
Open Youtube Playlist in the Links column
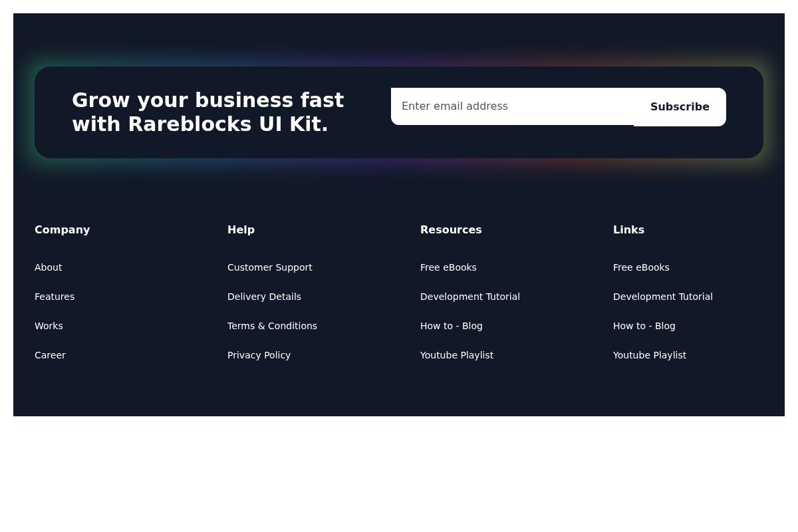[x=649, y=355]
